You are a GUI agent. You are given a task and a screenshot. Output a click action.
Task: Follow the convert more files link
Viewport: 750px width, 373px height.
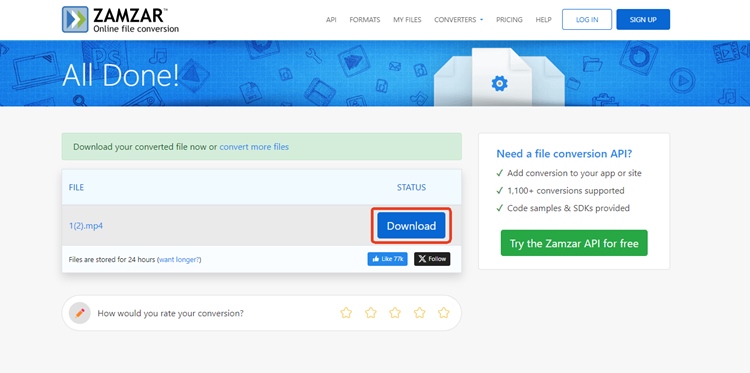[x=254, y=147]
